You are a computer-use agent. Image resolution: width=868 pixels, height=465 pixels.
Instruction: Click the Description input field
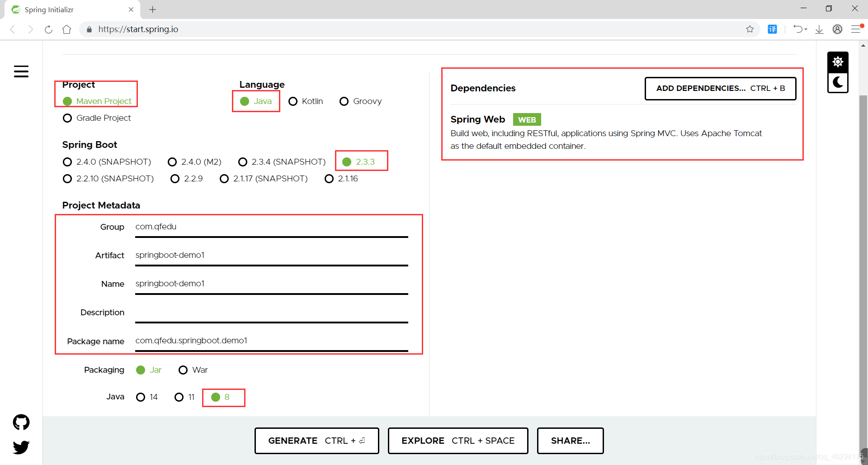271,313
